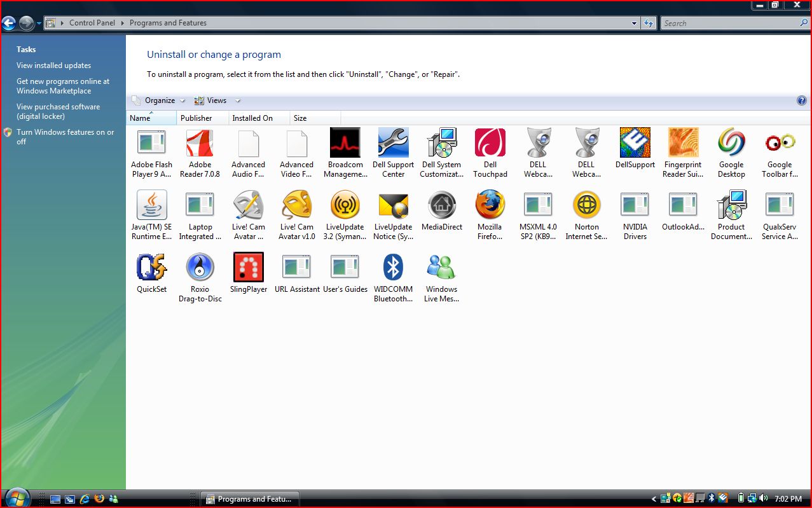The width and height of the screenshot is (812, 508).
Task: Select Dell System Customization icon
Action: 441,142
